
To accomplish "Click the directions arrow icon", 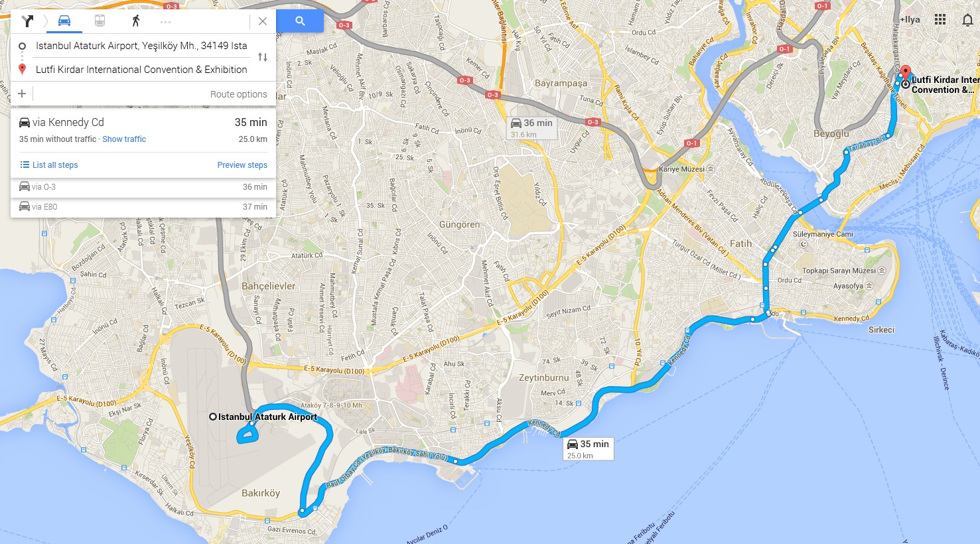I will [27, 21].
